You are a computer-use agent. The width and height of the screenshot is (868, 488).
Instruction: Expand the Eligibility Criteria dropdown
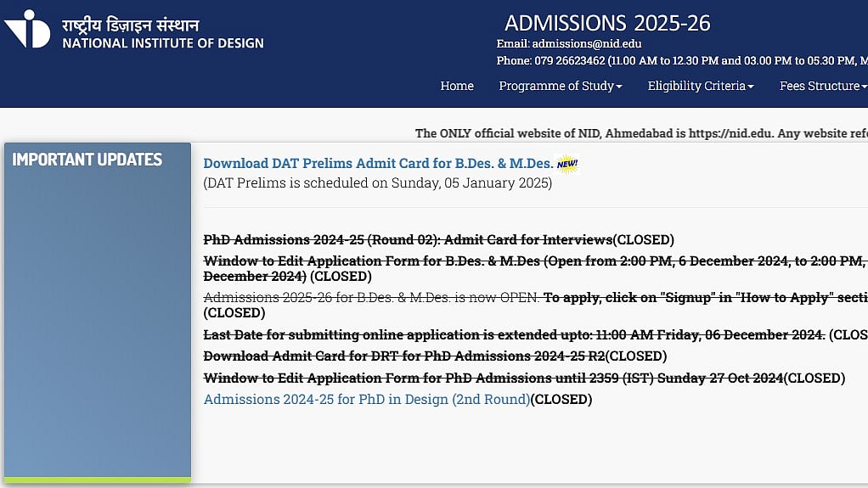[x=700, y=86]
